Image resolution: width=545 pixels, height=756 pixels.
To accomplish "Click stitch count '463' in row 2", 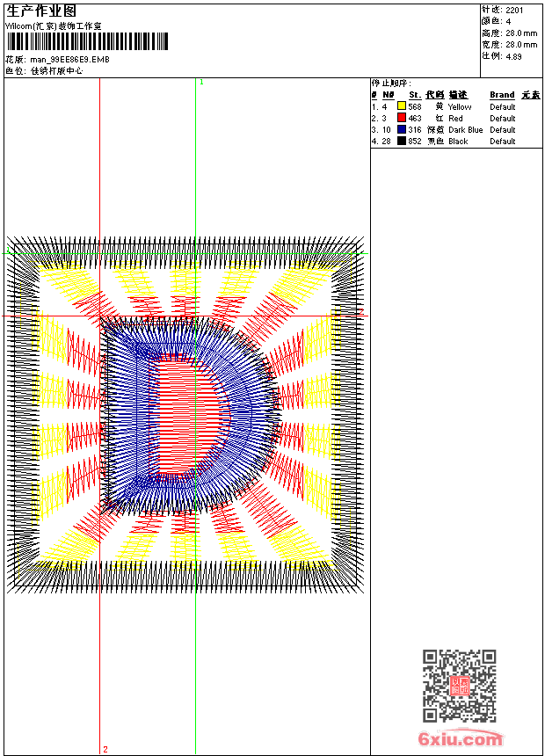I will [415, 119].
